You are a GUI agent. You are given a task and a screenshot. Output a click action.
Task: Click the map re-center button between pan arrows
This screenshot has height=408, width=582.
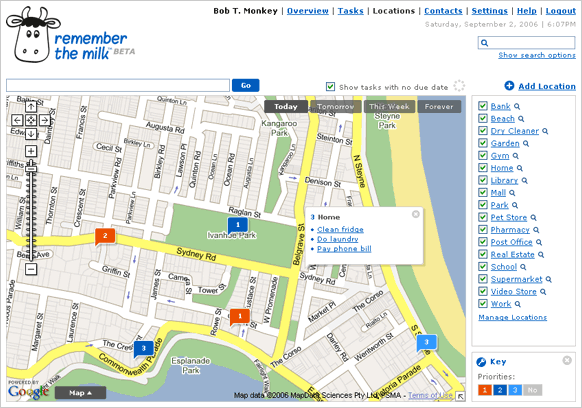pyautogui.click(x=31, y=120)
